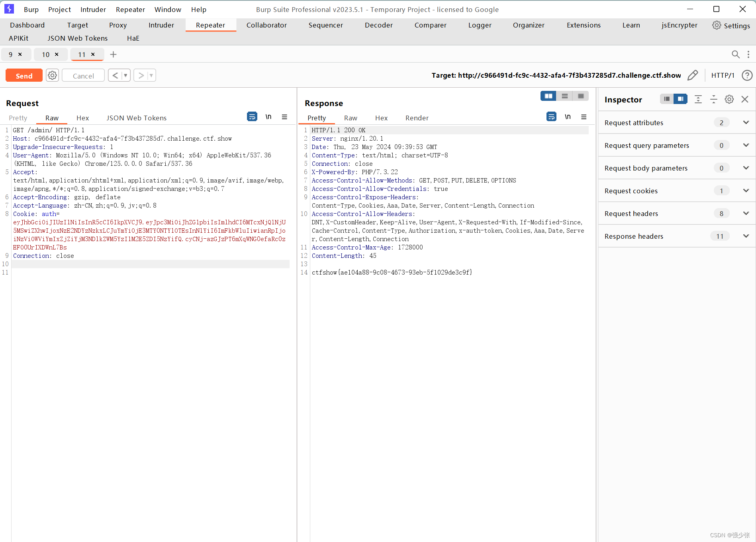The width and height of the screenshot is (756, 542).
Task: Switch Request view to Hex tab
Action: click(x=82, y=118)
